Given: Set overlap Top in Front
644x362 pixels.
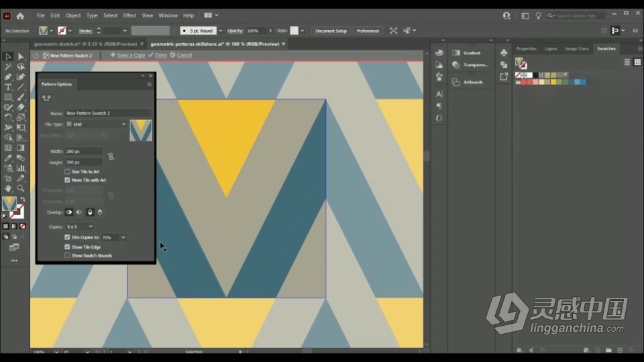Looking at the screenshot, I should [90, 213].
